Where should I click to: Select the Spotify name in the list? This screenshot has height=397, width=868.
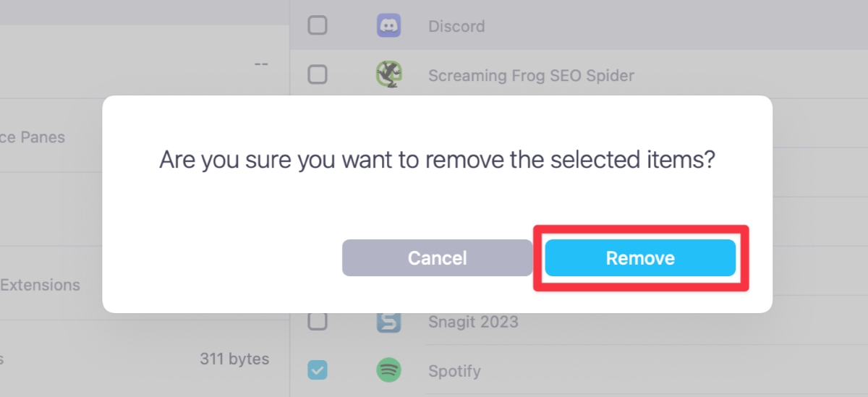click(x=454, y=372)
